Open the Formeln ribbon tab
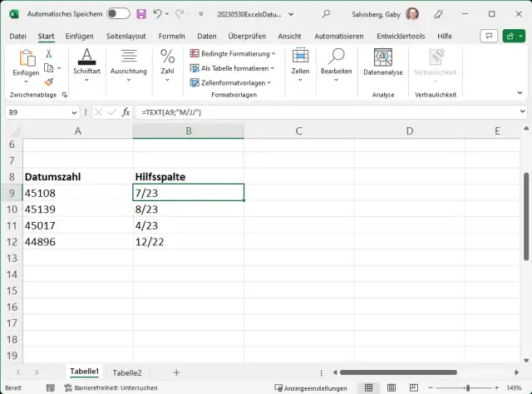The width and height of the screenshot is (532, 394). click(x=171, y=36)
